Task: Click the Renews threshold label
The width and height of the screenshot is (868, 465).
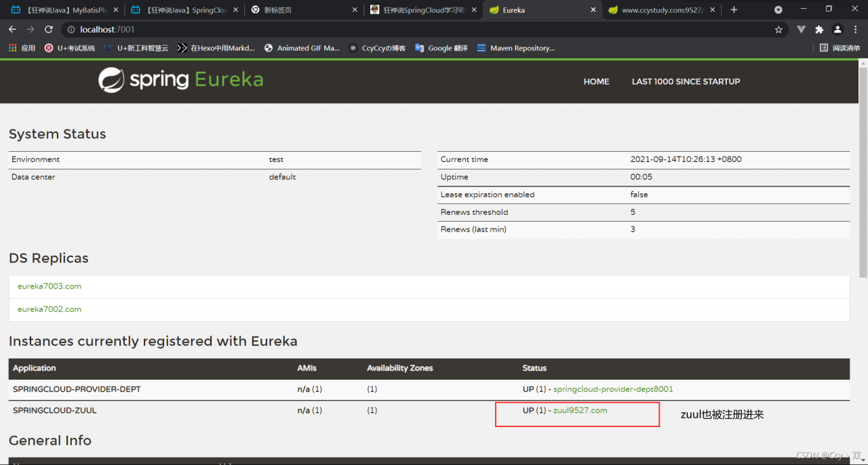Action: (x=474, y=212)
